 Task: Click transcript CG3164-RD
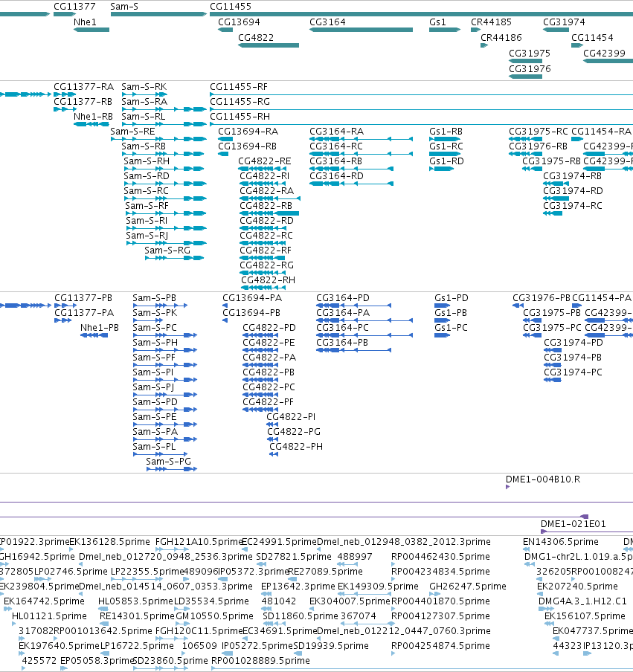(x=337, y=176)
